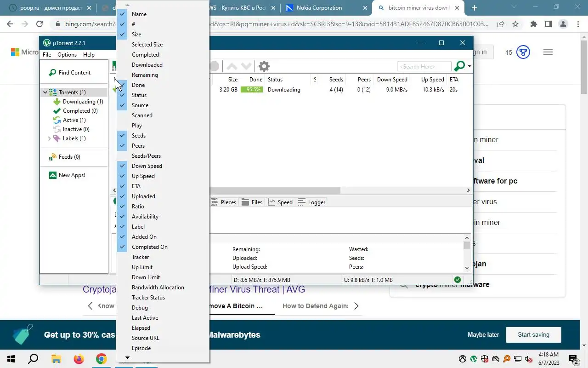Viewport: 588px width, 368px height.
Task: Open Bing hamburger menu
Action: (548, 52)
